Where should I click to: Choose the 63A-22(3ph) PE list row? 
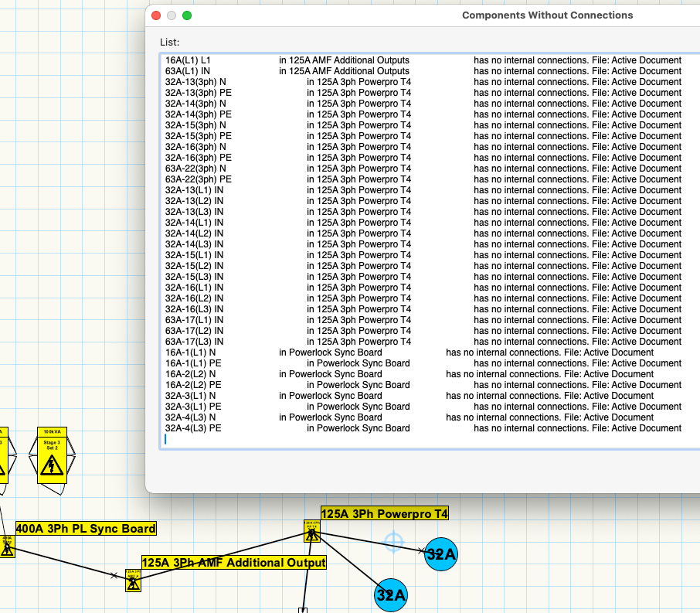point(199,179)
